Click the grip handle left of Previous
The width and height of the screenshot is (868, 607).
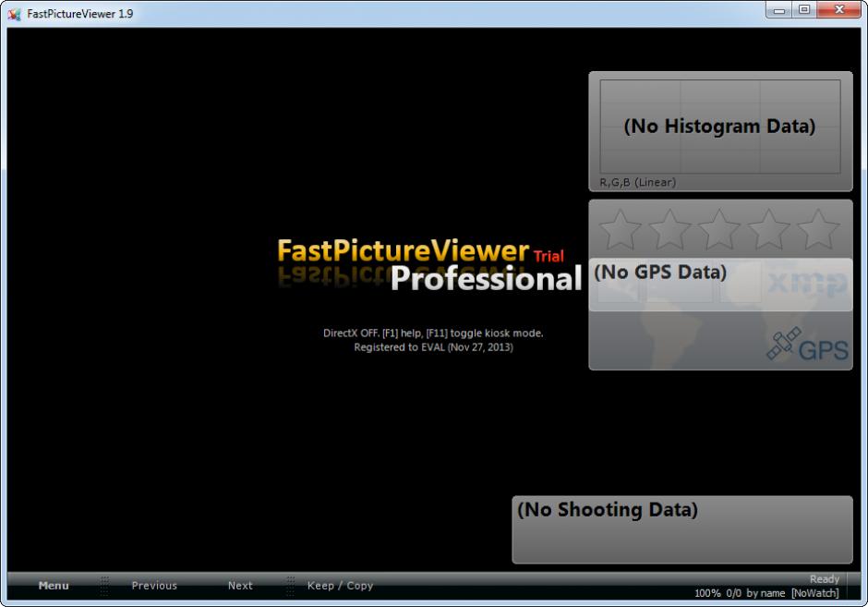coord(104,586)
